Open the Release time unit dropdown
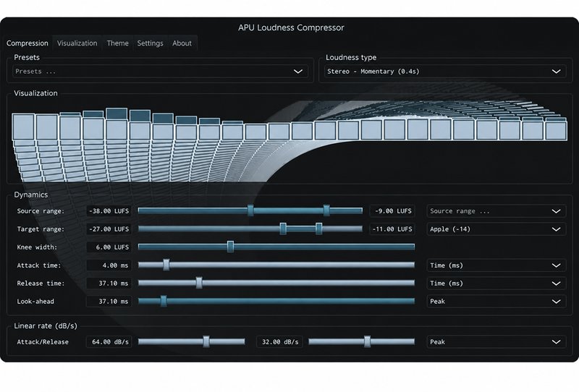579x392 pixels. (496, 284)
